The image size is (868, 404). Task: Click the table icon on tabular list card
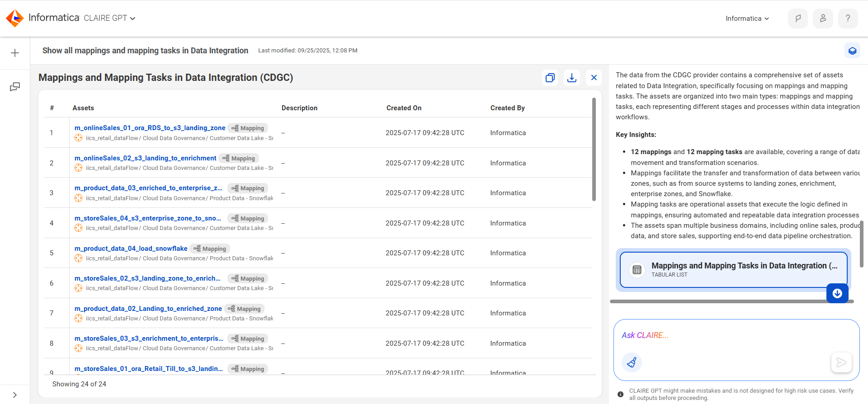[x=637, y=270]
